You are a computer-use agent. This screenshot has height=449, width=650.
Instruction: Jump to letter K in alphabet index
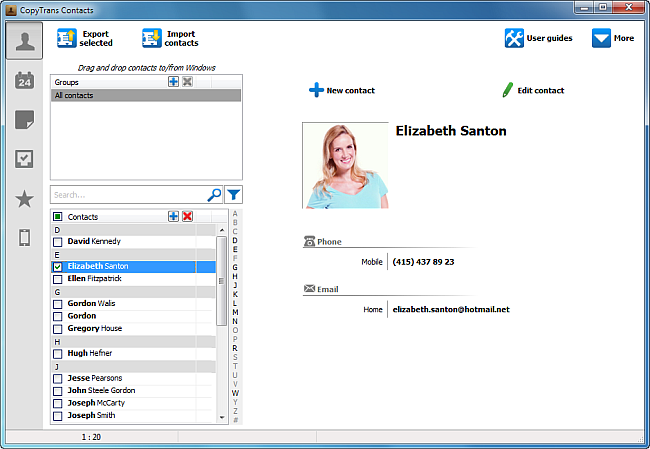click(235, 294)
